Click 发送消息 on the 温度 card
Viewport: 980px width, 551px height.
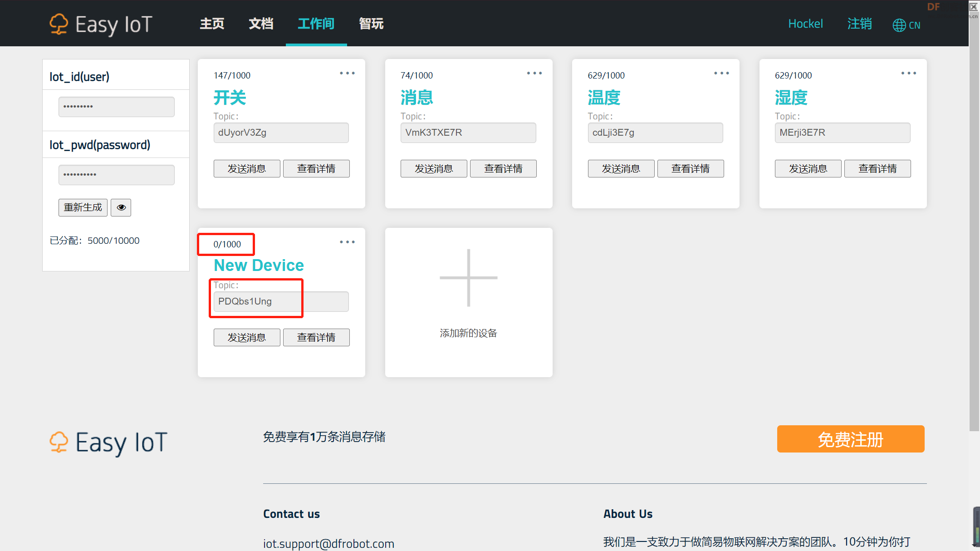tap(621, 168)
